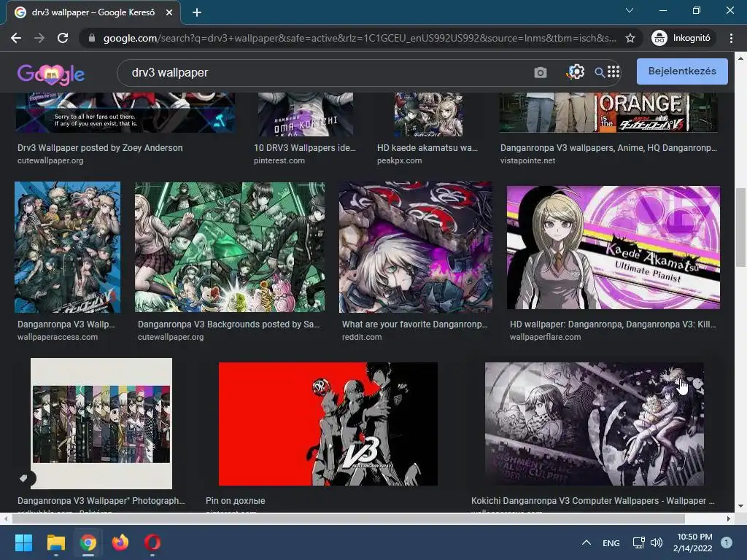Open Google quick settings gear
The width and height of the screenshot is (747, 560).
[x=576, y=72]
